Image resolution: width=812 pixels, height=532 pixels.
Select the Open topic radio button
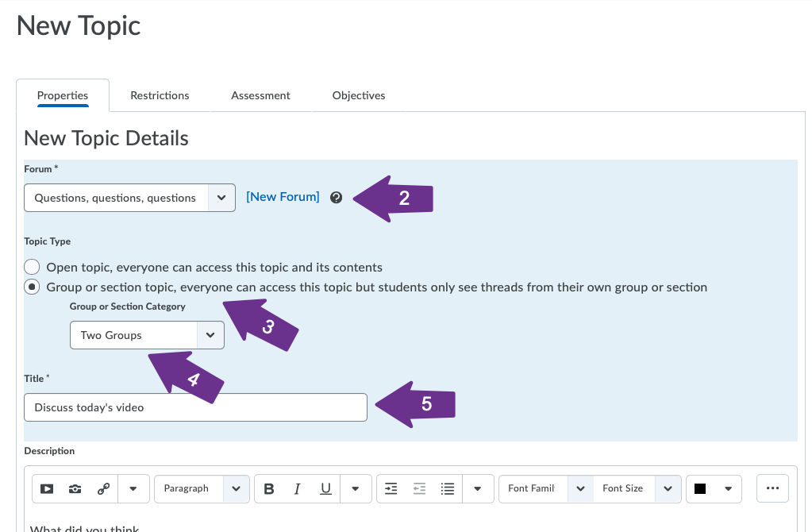pyautogui.click(x=32, y=267)
